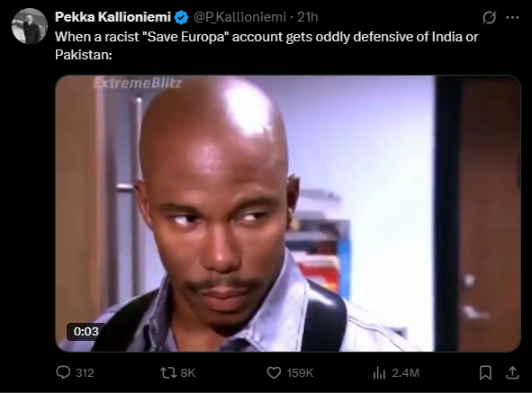View analytics via bar chart icon
Screen dimensions: 532x393
click(379, 372)
